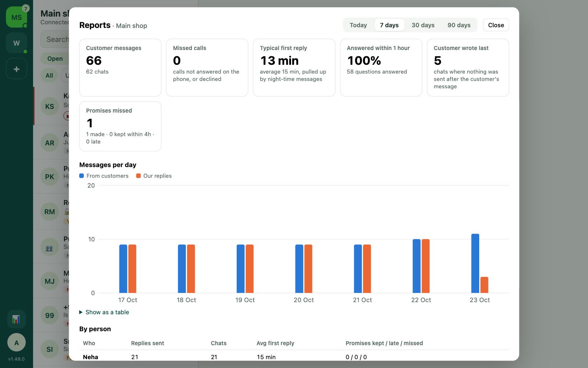Screen dimensions: 588x368
Task: Click the Avg first reply column header
Action: click(x=275, y=343)
